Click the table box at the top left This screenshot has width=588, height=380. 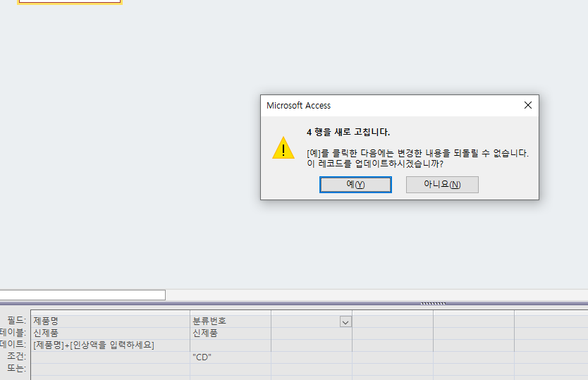tap(69, 2)
